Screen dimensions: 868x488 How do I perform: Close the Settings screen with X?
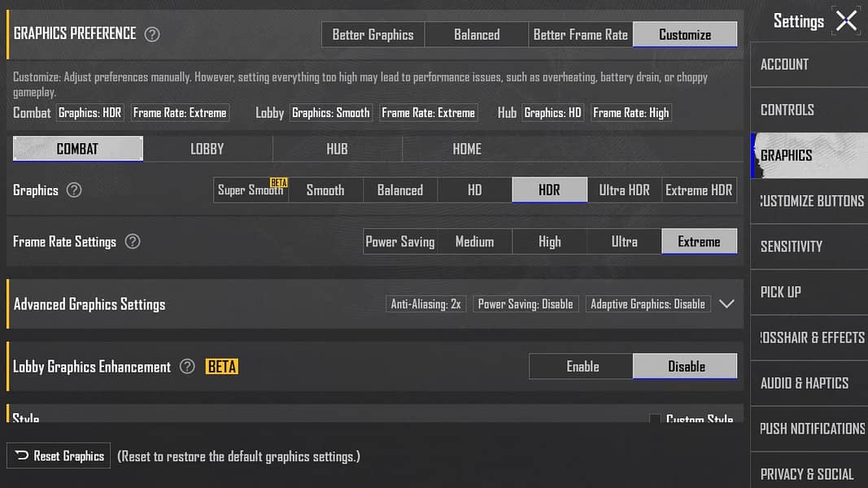pyautogui.click(x=846, y=21)
